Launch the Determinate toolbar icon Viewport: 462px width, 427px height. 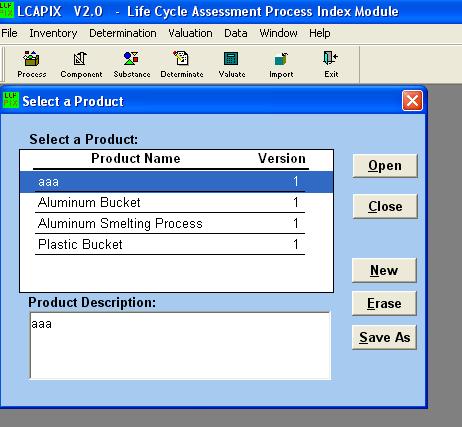tap(181, 58)
